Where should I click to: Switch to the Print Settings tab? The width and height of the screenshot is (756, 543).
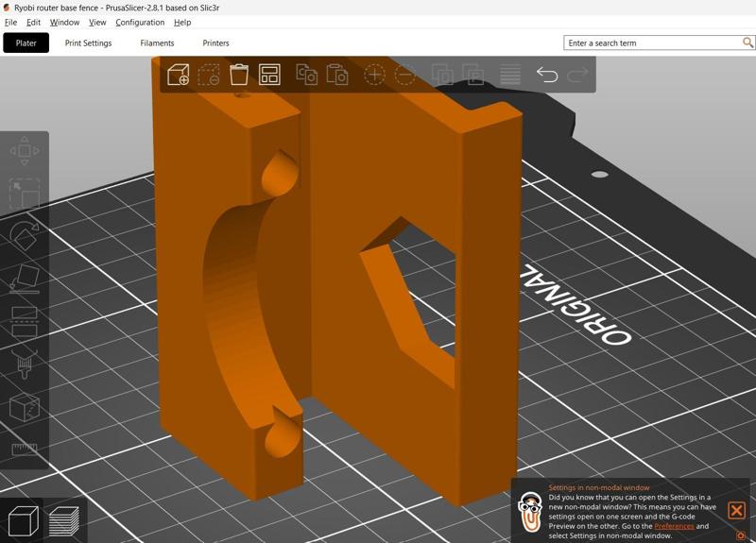(88, 42)
